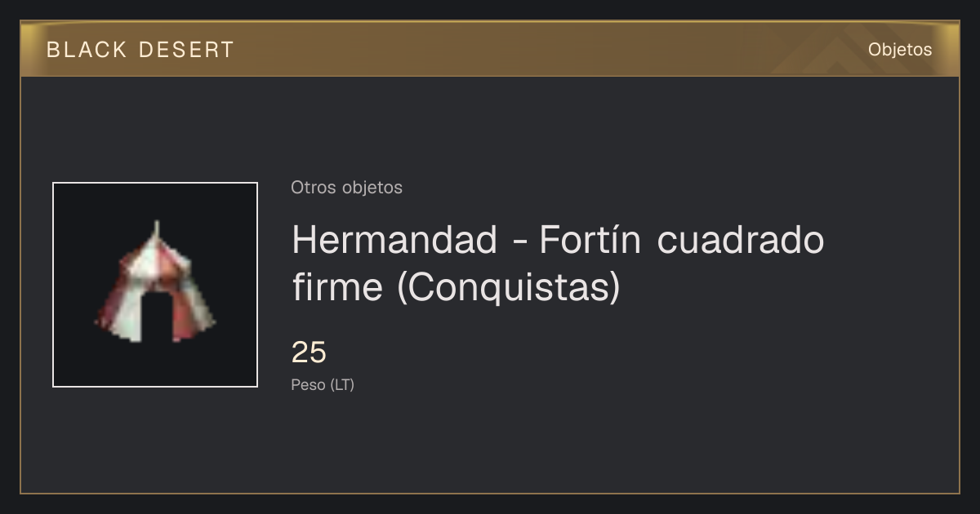The image size is (980, 514).
Task: Open the BLACK DESERT home logo
Action: click(140, 50)
